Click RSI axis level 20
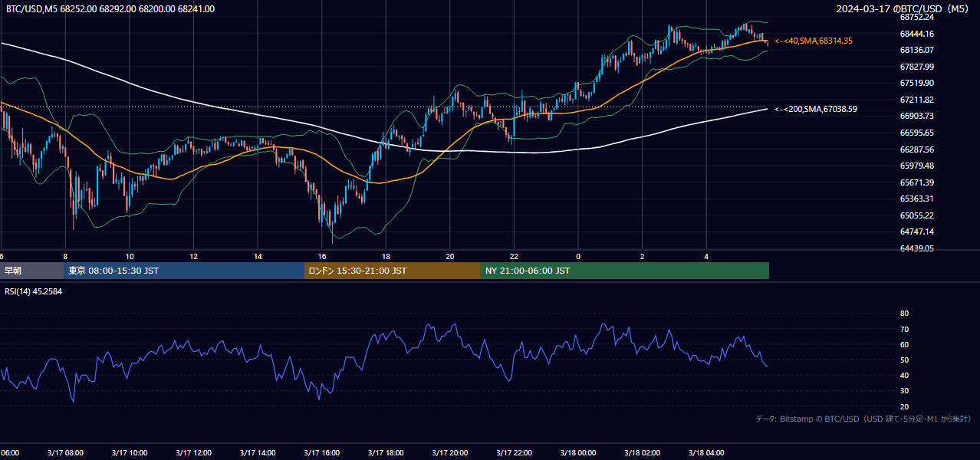 [x=904, y=406]
